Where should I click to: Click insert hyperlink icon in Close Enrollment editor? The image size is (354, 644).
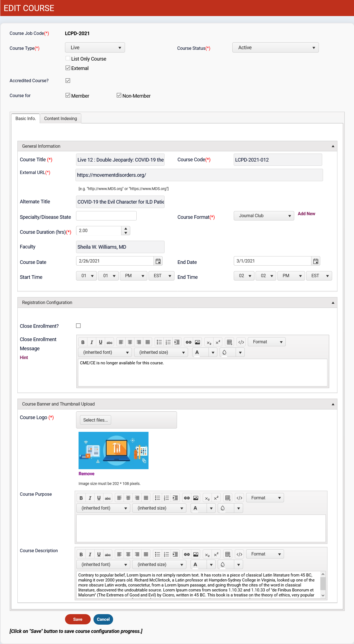(x=188, y=342)
